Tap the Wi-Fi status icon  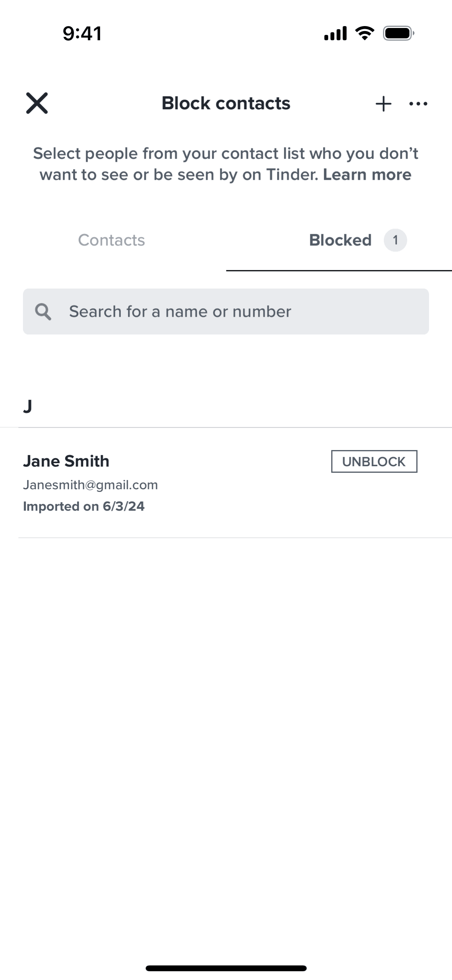click(365, 33)
